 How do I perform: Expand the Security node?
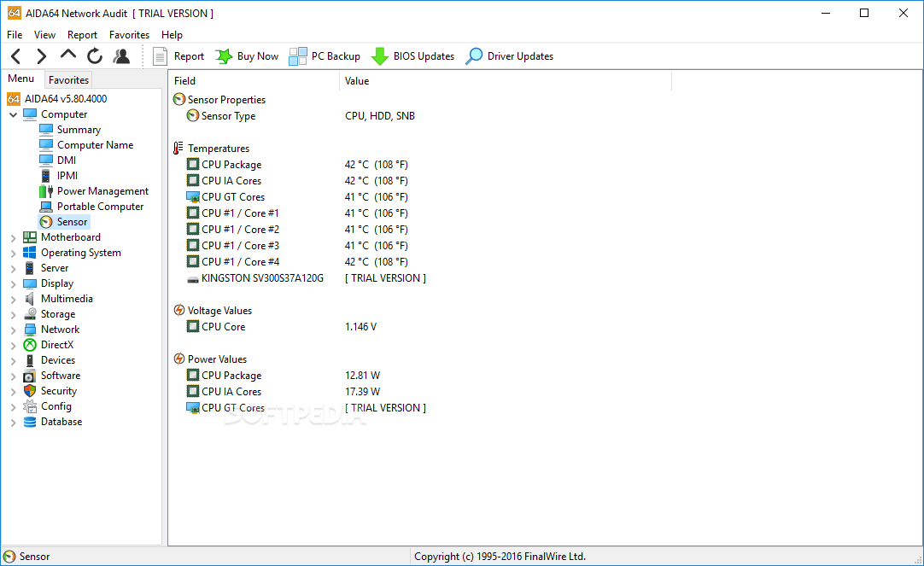pyautogui.click(x=13, y=391)
